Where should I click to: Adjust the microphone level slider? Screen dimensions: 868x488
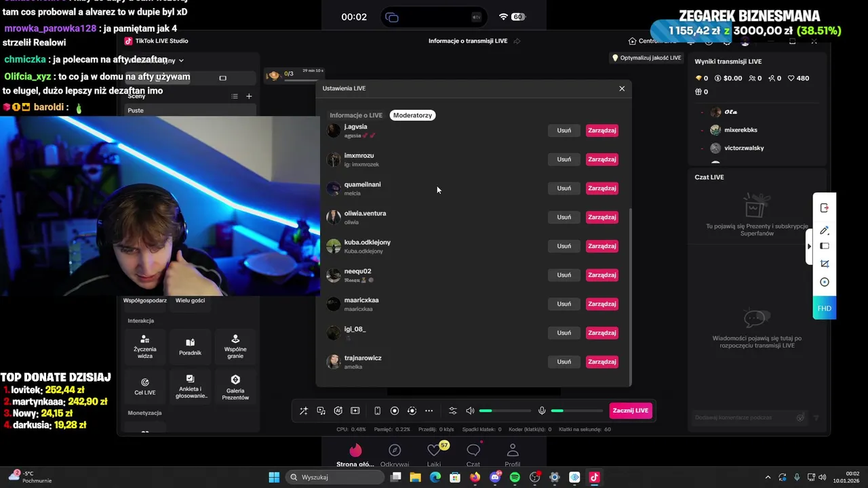tap(576, 411)
